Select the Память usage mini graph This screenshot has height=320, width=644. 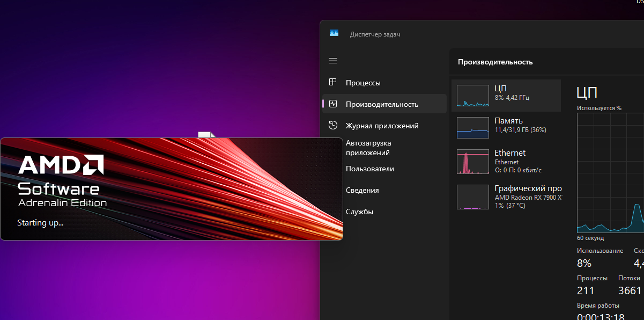(472, 128)
